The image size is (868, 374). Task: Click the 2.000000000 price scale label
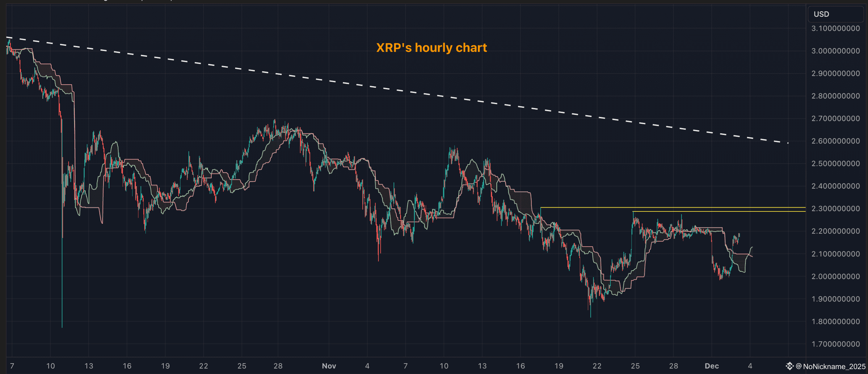click(x=835, y=276)
